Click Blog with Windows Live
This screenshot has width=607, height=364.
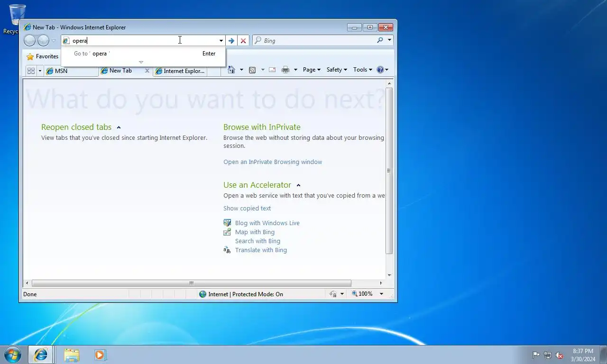(x=267, y=223)
